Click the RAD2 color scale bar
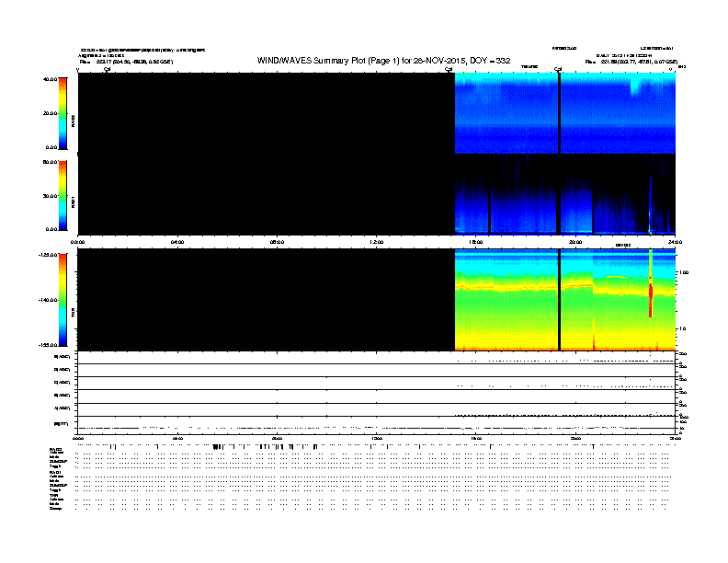Image resolution: width=728 pixels, height=563 pixels. [x=63, y=113]
